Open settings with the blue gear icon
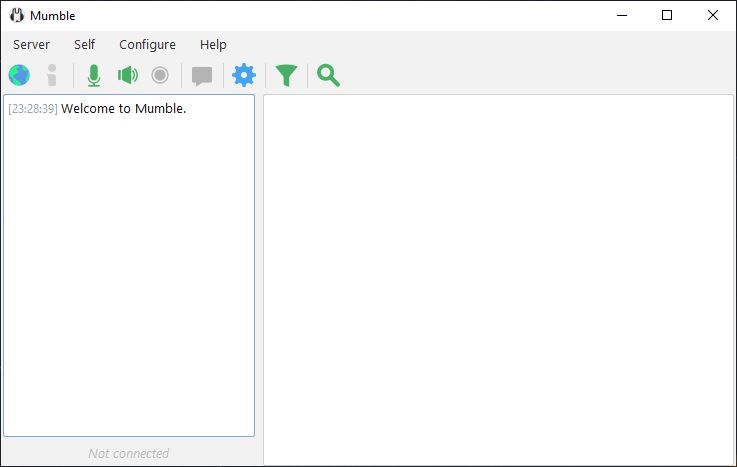737x467 pixels. coord(244,75)
